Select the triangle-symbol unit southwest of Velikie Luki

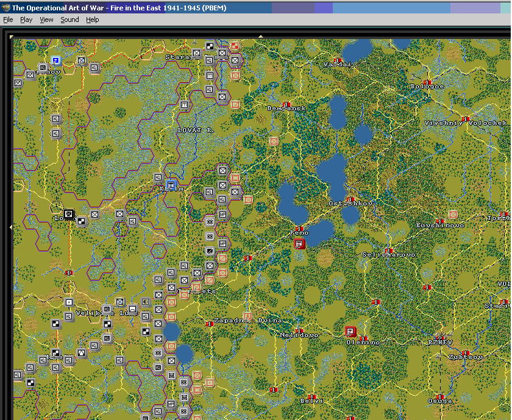pos(81,353)
